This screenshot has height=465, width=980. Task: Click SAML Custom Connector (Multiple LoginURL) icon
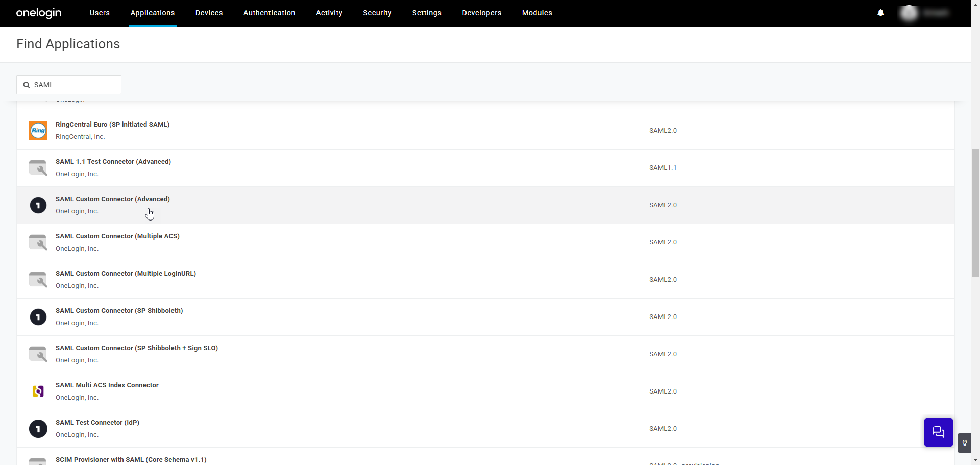pyautogui.click(x=38, y=280)
